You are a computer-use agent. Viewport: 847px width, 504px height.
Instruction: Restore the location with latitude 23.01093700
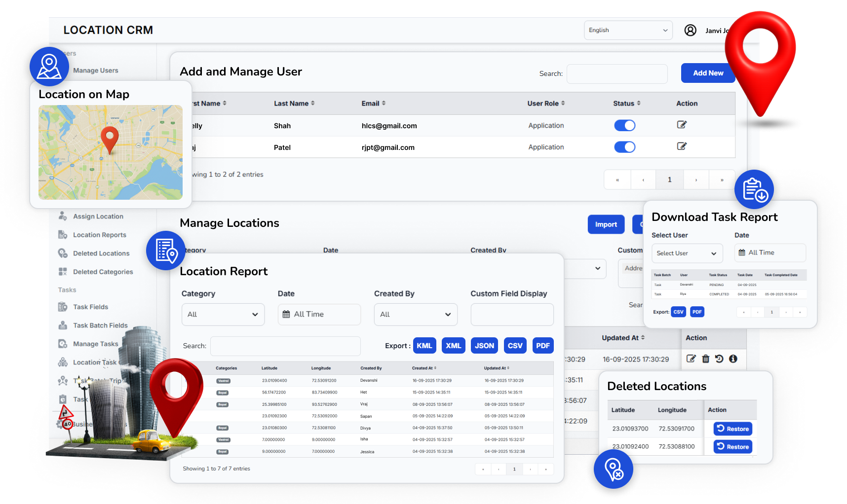point(732,429)
